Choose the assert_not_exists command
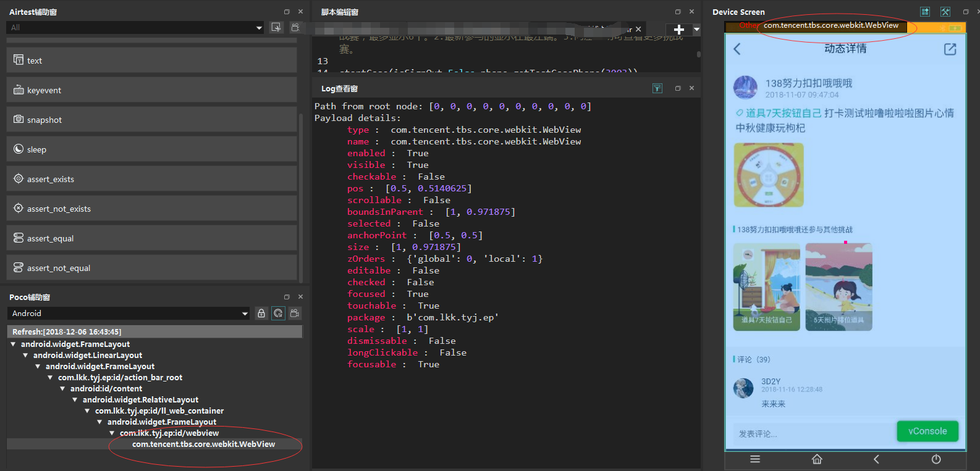 click(x=151, y=209)
